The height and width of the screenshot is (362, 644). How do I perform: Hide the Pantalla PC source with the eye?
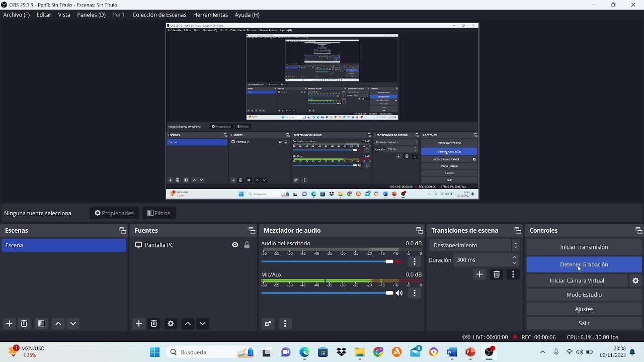235,245
